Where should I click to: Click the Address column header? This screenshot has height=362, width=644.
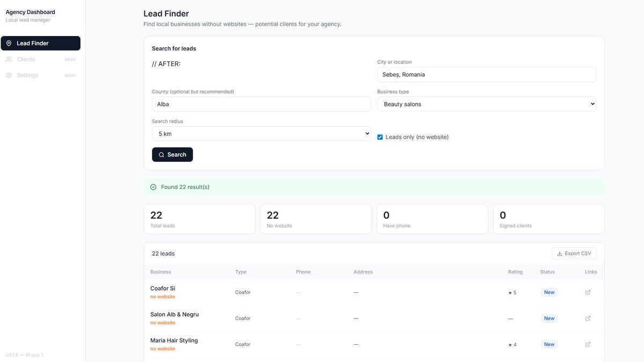pos(363,272)
